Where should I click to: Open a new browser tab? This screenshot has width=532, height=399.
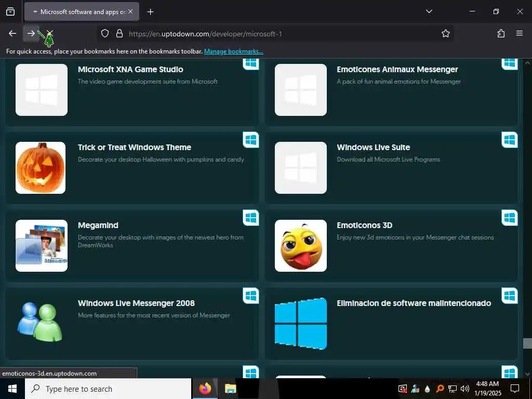(x=150, y=12)
